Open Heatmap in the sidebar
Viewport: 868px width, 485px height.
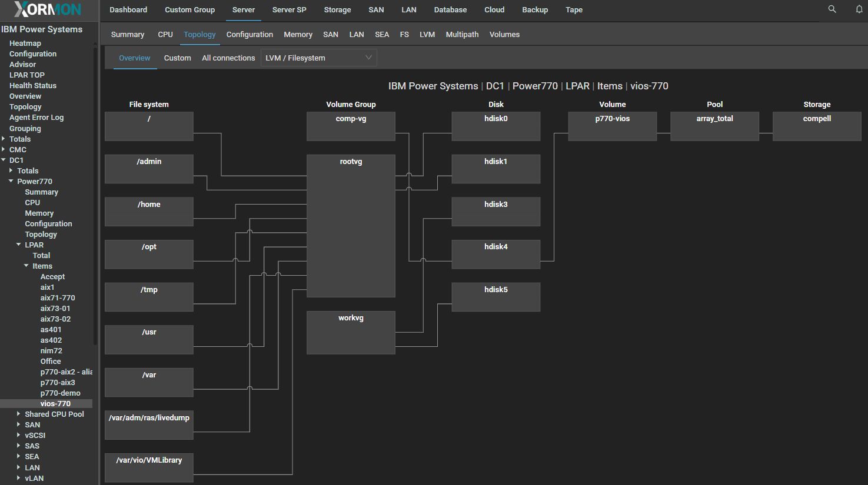tap(25, 44)
